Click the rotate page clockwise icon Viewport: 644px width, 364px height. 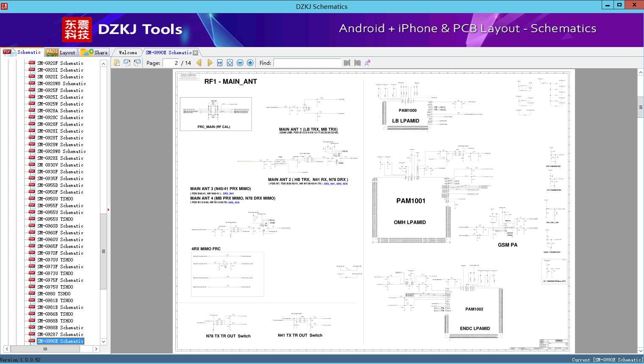(x=137, y=63)
